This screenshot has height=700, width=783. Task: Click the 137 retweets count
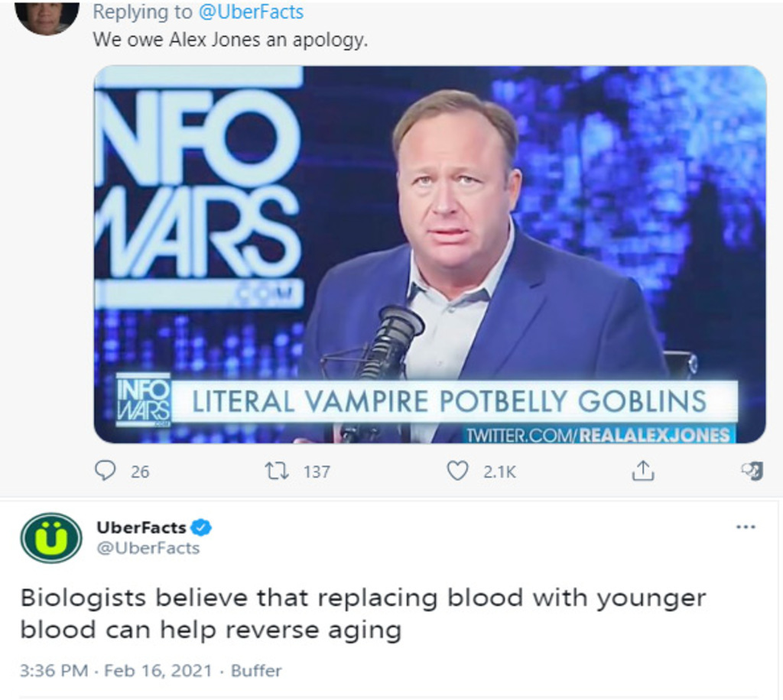[x=317, y=472]
